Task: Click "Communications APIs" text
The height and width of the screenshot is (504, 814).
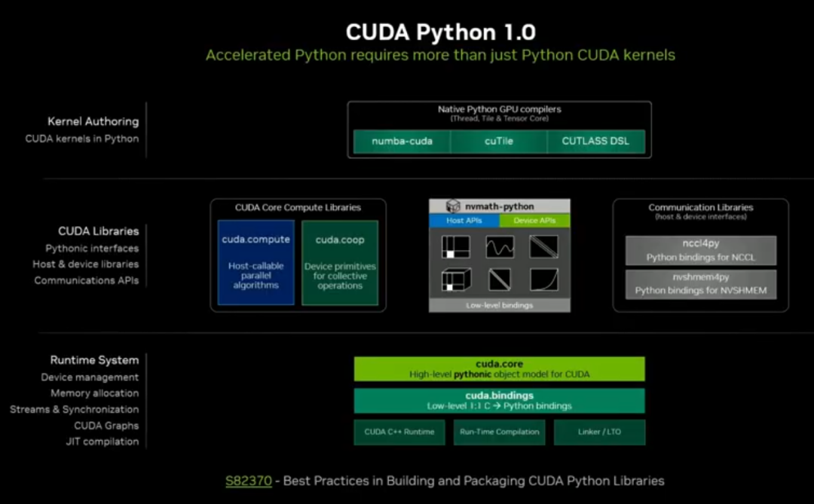Action: tap(87, 280)
